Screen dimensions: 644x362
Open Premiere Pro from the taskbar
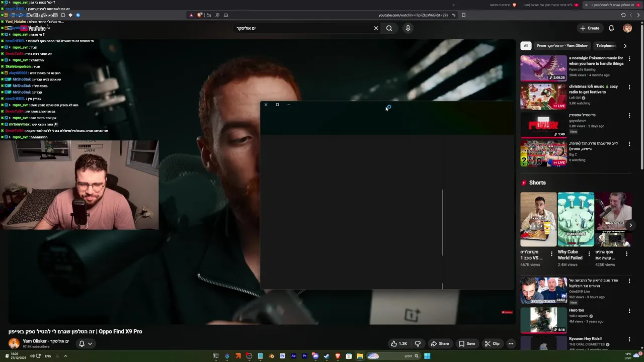304,356
